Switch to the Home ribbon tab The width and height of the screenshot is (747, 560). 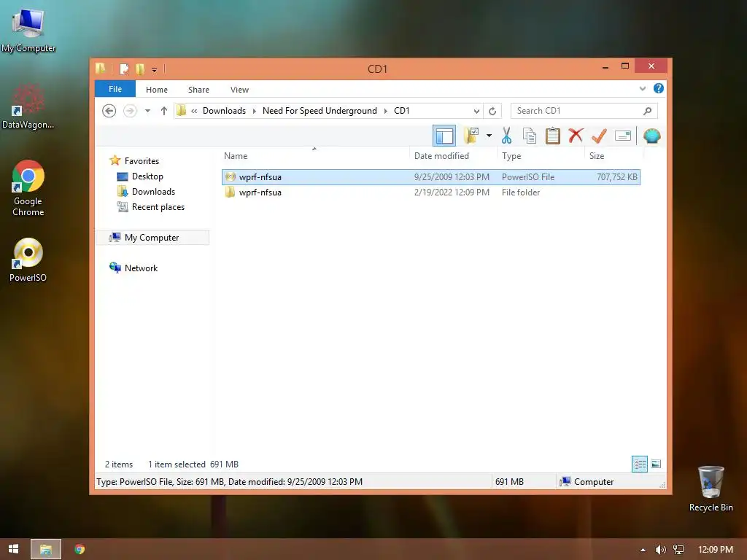[x=157, y=90]
